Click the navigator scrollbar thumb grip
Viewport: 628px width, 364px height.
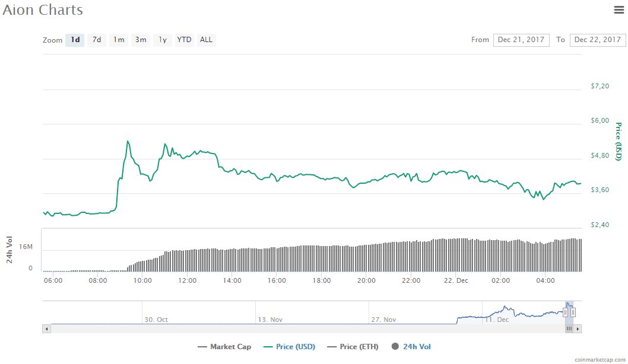569,329
